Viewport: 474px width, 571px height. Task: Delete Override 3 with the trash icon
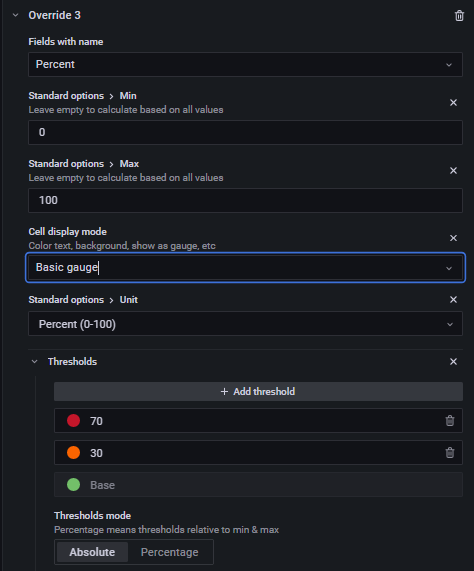(459, 16)
